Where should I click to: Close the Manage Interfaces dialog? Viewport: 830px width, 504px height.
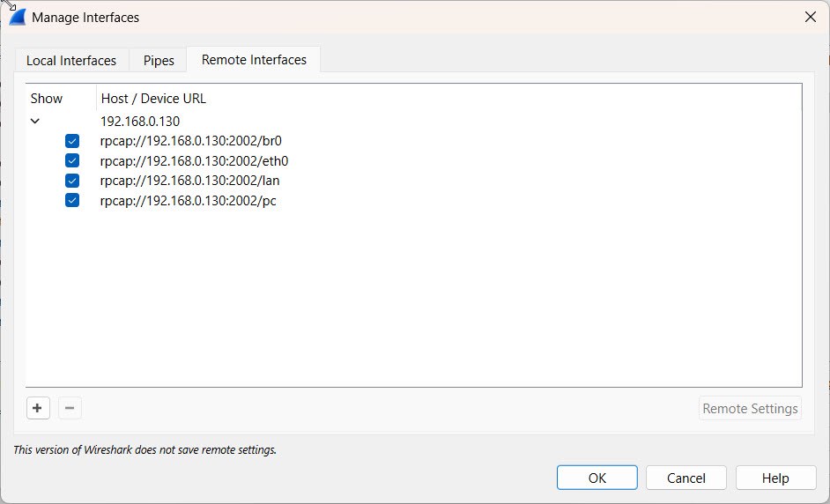[810, 17]
